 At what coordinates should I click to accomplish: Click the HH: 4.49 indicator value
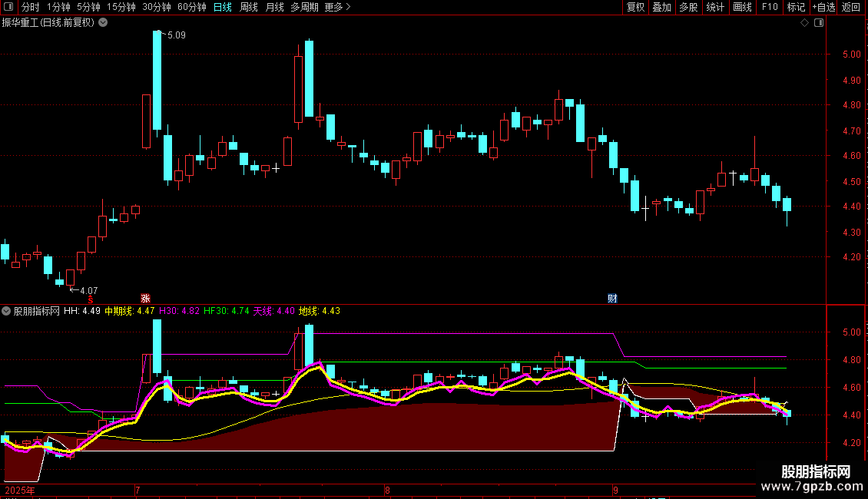click(82, 311)
